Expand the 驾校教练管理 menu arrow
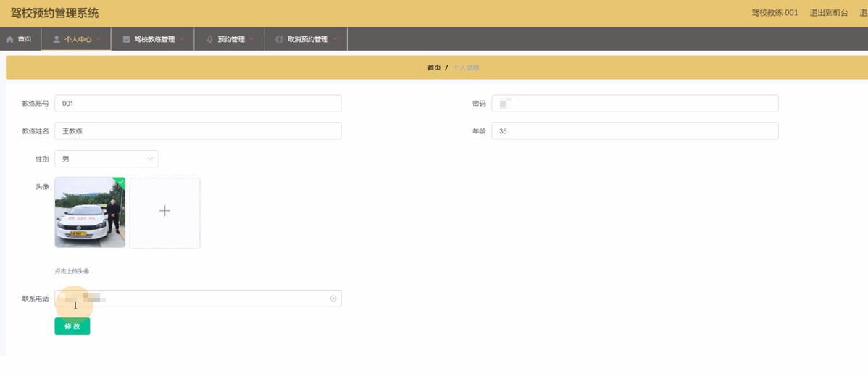The width and height of the screenshot is (868, 374). pos(182,39)
